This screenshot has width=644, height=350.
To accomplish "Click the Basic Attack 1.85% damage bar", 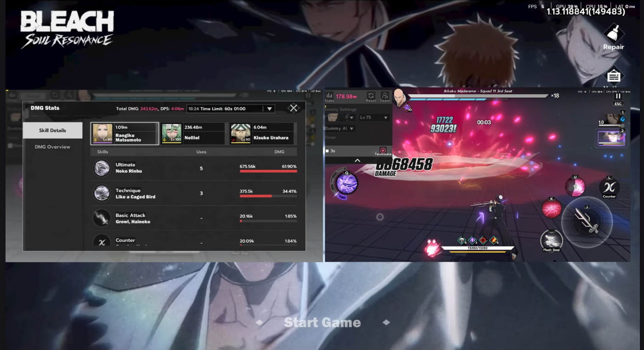I will click(x=268, y=221).
